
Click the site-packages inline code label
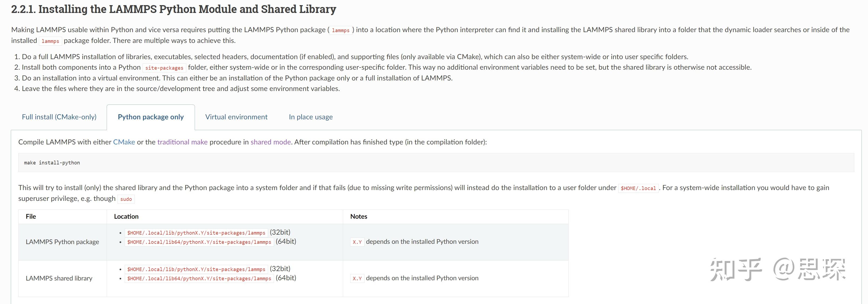(x=164, y=68)
